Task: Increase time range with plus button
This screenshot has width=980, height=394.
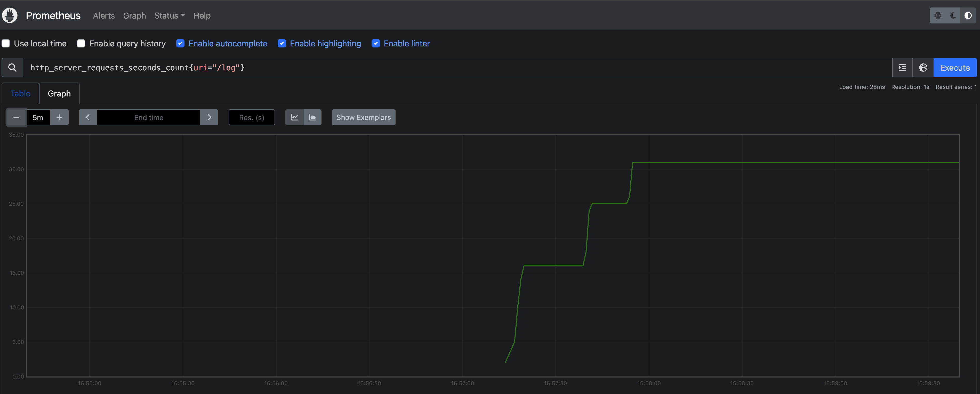Action: point(59,118)
